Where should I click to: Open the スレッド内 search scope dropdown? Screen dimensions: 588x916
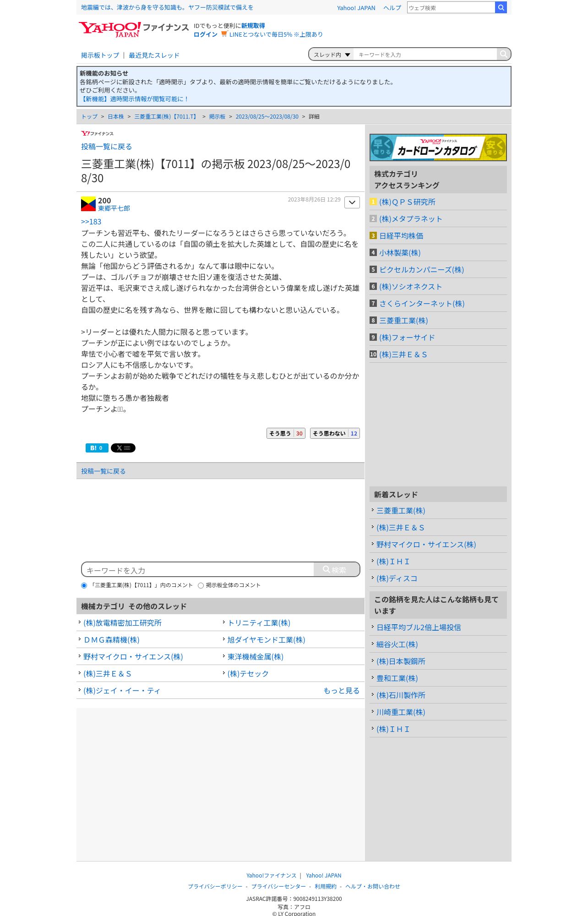[332, 55]
